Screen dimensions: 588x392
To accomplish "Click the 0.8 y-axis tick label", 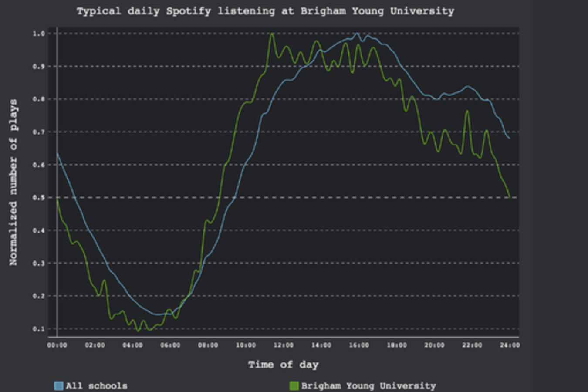I will click(39, 99).
